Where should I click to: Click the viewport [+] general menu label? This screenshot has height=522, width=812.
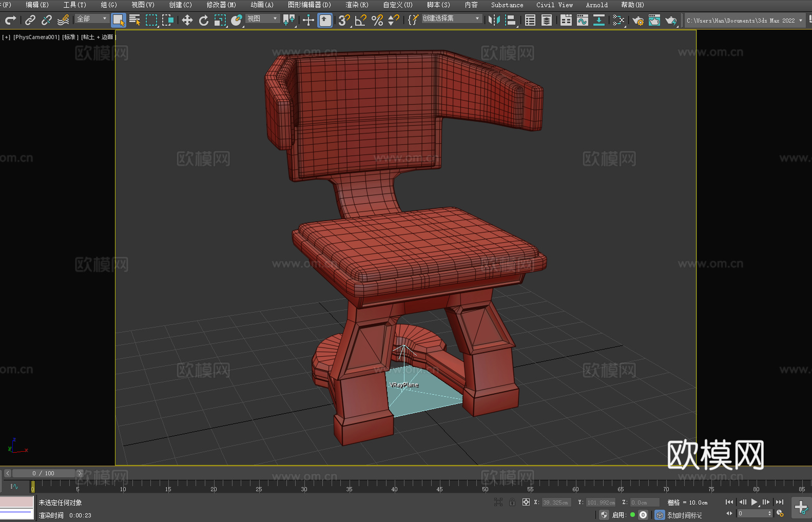tap(6, 37)
